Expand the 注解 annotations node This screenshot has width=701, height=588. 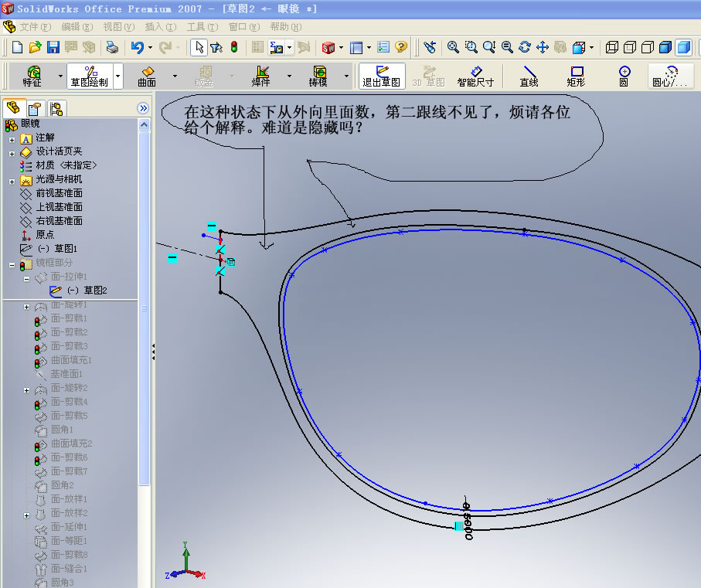(x=12, y=140)
